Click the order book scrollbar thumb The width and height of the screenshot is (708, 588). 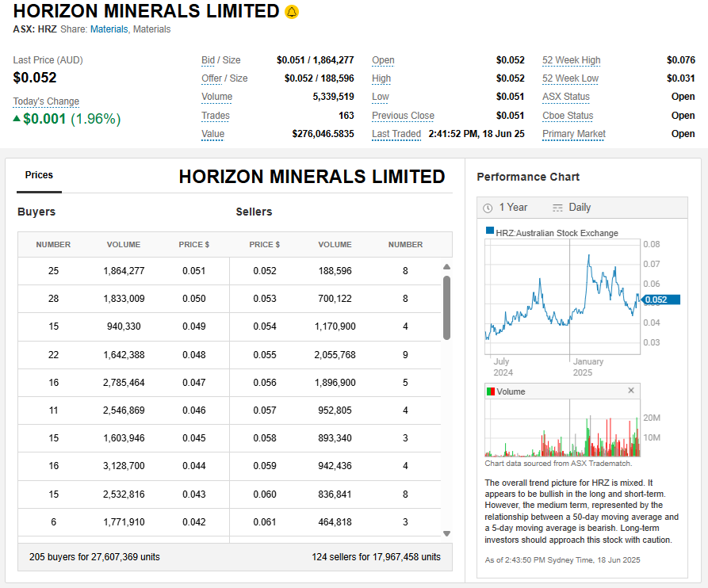(446, 307)
